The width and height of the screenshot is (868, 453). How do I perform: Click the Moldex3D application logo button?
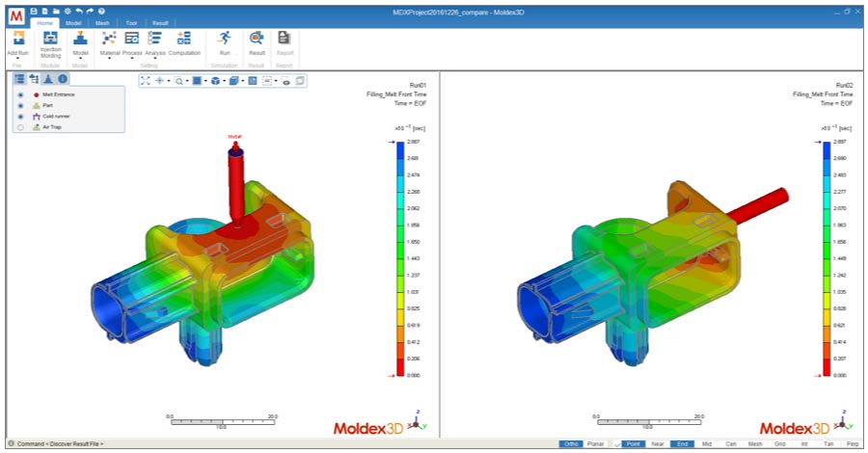click(x=16, y=16)
